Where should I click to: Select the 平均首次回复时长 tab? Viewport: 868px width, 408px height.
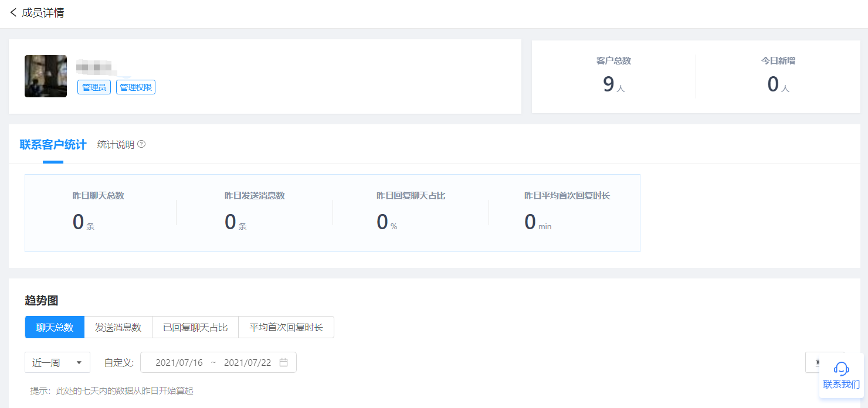coord(286,327)
